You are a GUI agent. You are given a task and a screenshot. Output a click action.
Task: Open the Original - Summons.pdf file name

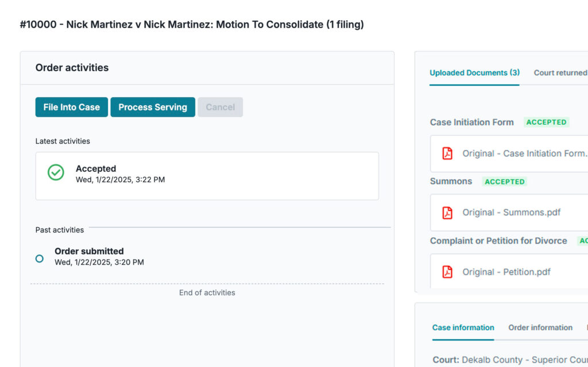tap(511, 213)
